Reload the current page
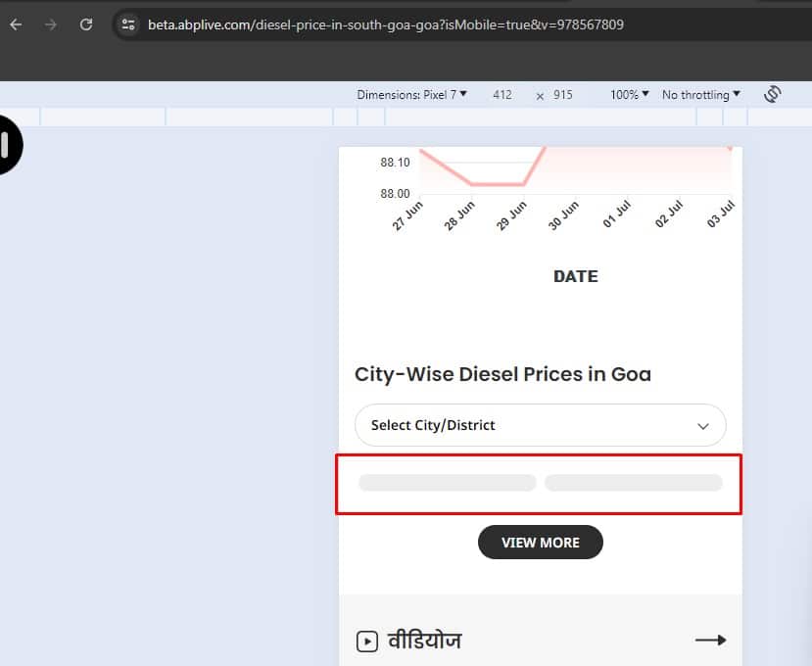This screenshot has width=812, height=666. [x=86, y=24]
